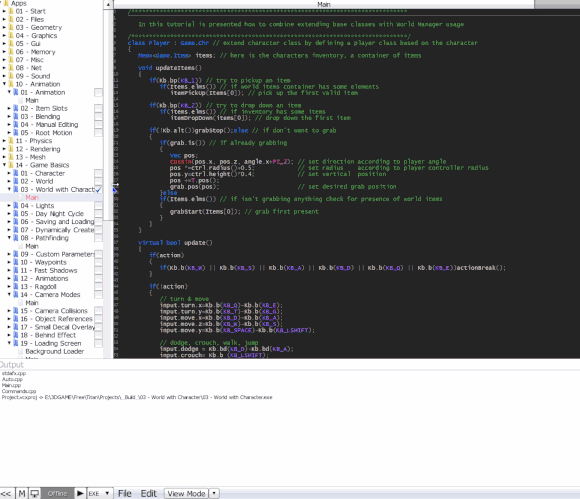Click the 10 - Waypoints app icon
Image resolution: width=580 pixels, height=499 pixels.
tap(16, 262)
